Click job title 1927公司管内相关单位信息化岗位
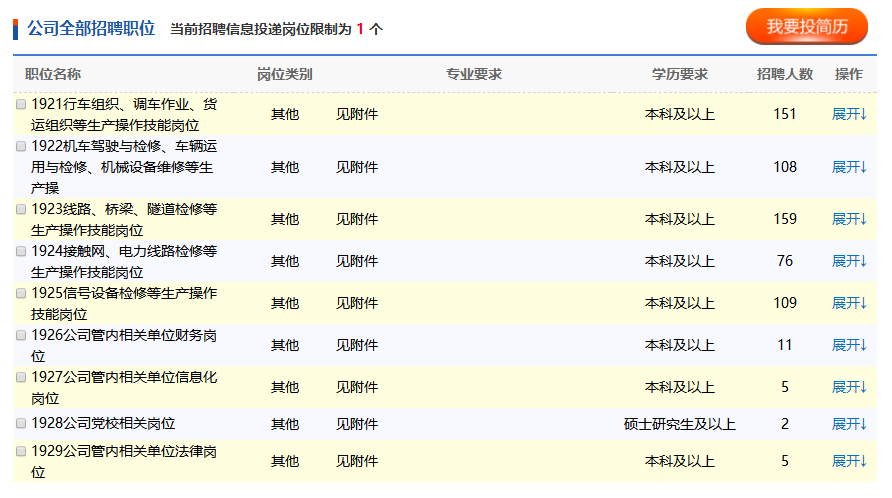This screenshot has width=892, height=498. coord(124,388)
